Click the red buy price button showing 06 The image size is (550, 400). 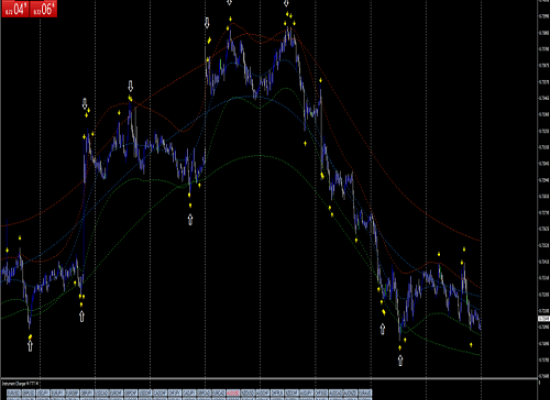coord(43,9)
